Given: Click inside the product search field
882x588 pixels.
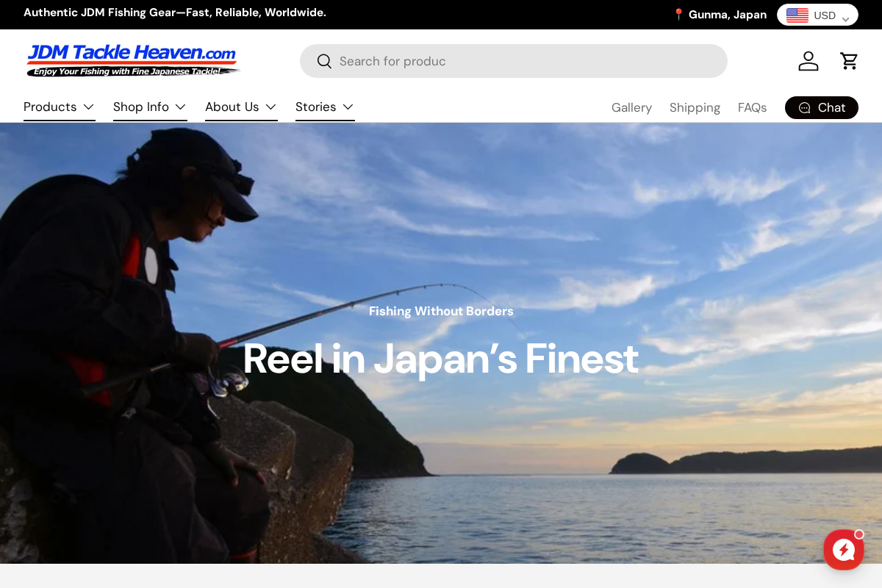Looking at the screenshot, I should [514, 61].
